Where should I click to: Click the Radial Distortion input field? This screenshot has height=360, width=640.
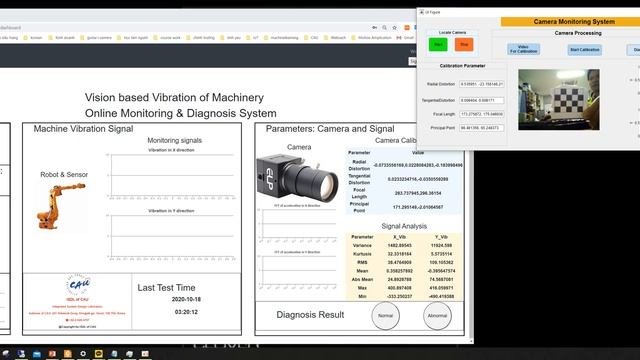coord(481,84)
